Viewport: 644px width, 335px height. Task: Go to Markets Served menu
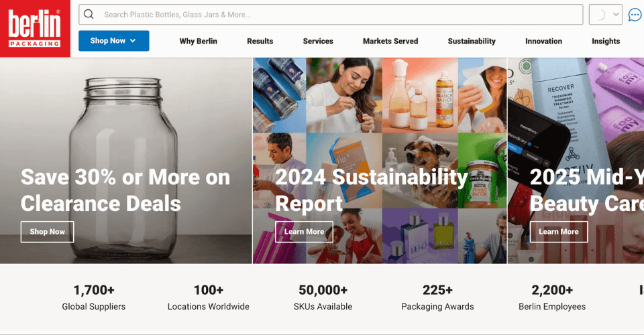coord(390,41)
